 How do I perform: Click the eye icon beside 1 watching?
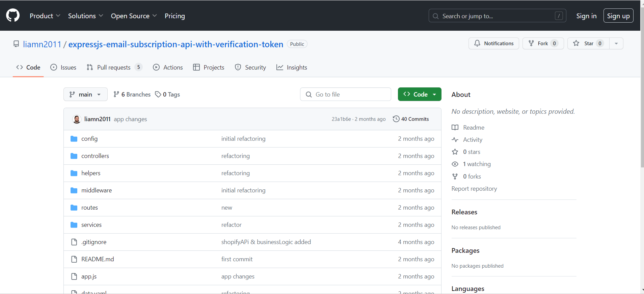coord(455,164)
